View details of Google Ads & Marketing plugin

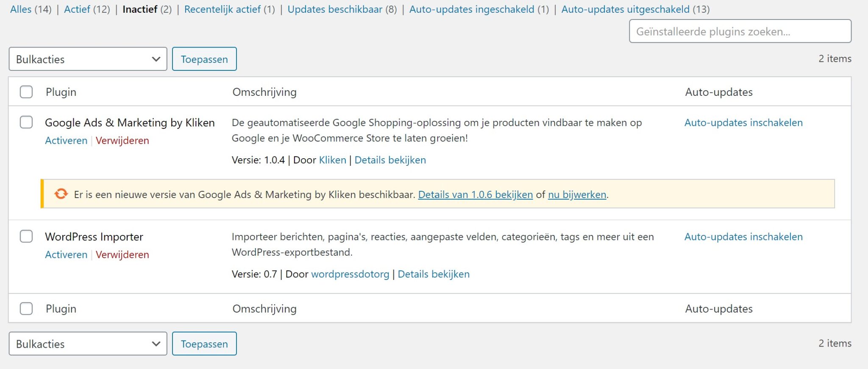click(x=390, y=160)
